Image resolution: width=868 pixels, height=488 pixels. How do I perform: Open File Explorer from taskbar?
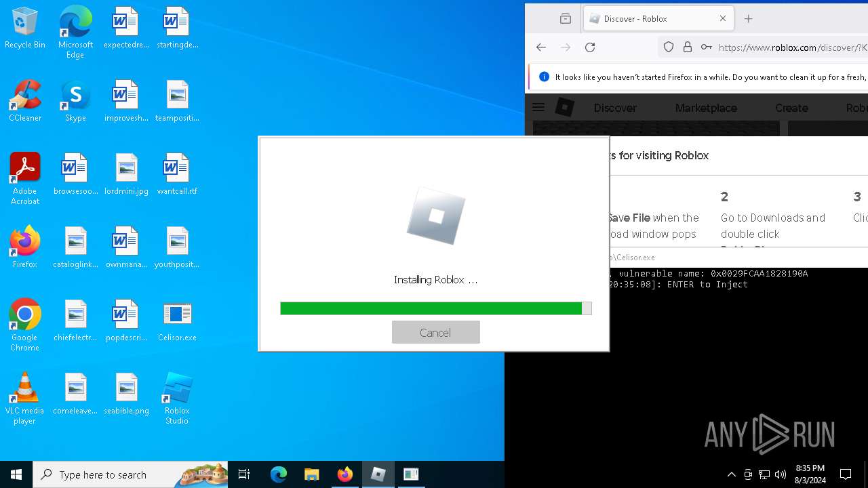(311, 474)
